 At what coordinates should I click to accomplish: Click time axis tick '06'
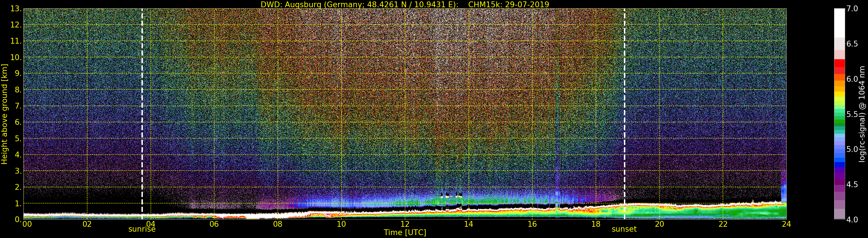[x=214, y=224]
